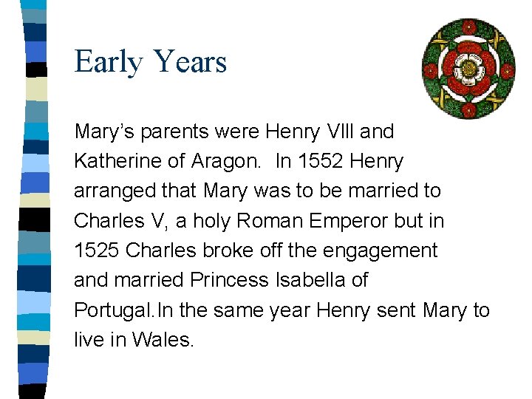Click 'Princess Isabella' in the text
This screenshot has height=399, width=532.
coord(267,280)
